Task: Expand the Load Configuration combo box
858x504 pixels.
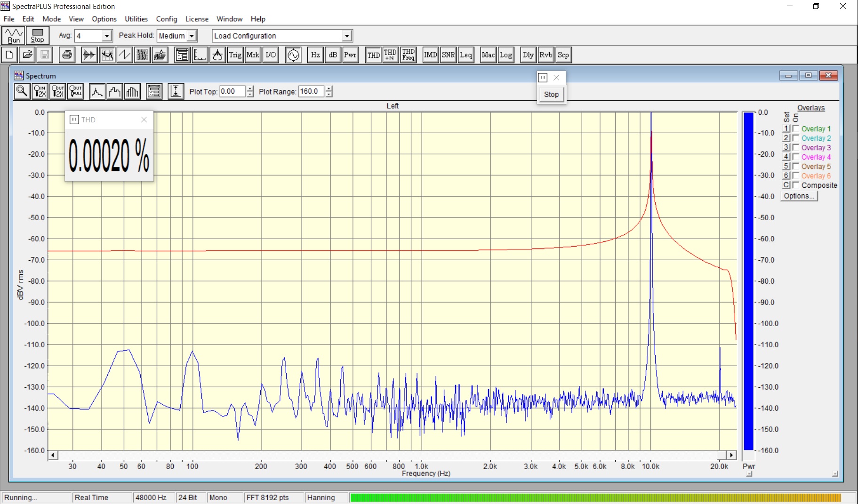Action: (x=347, y=36)
